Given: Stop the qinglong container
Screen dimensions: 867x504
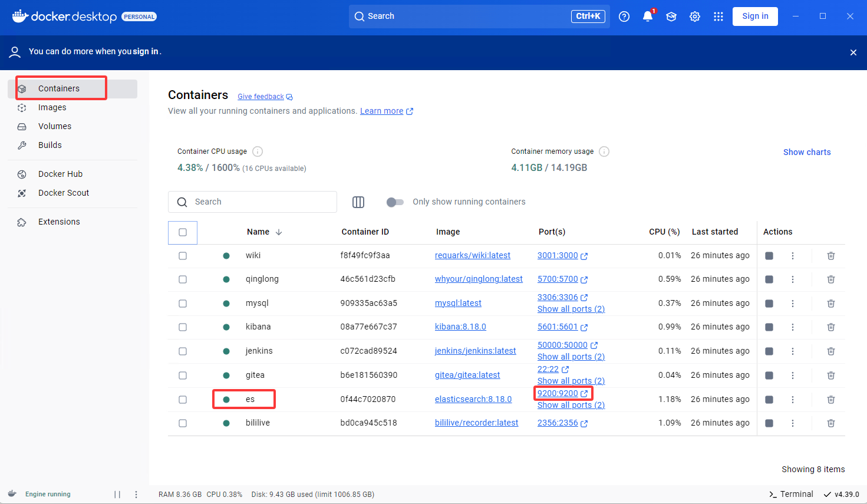Looking at the screenshot, I should 769,279.
